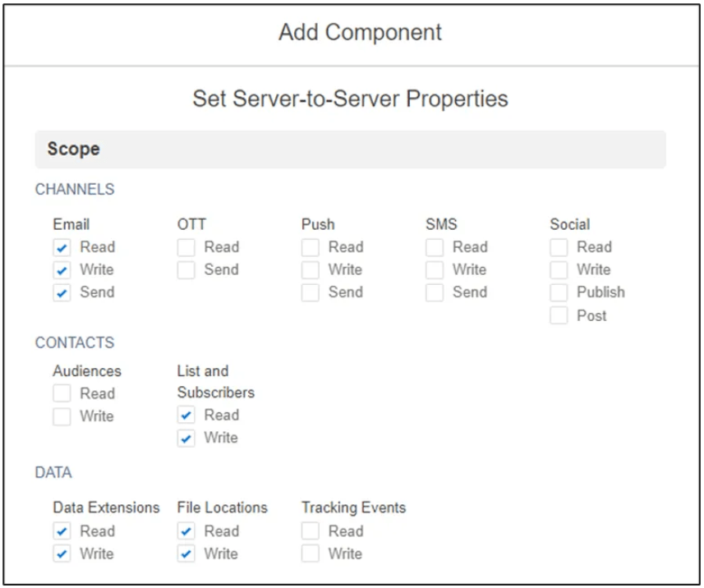Screen dimensions: 704x588
Task: Tick the Social Post checkbox
Action: tap(559, 316)
